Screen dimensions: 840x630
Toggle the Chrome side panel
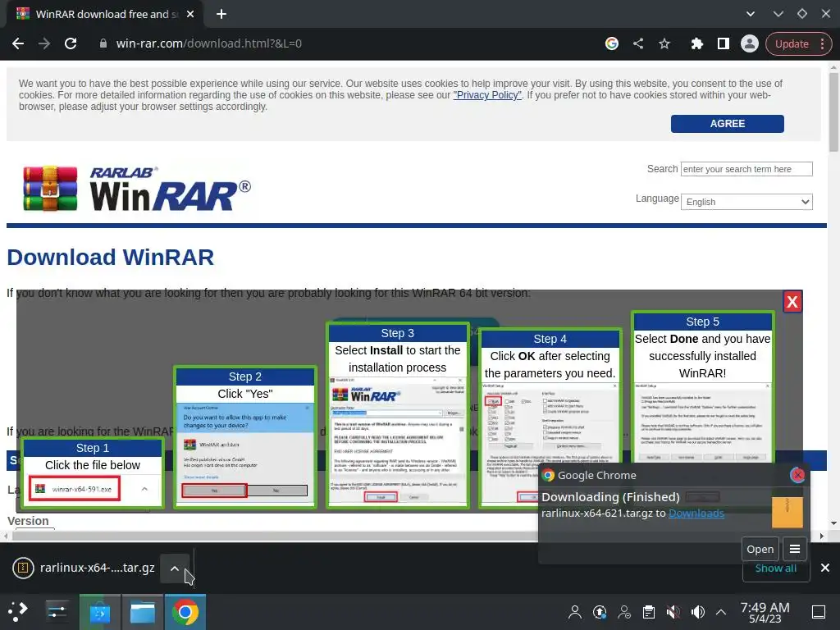coord(724,43)
